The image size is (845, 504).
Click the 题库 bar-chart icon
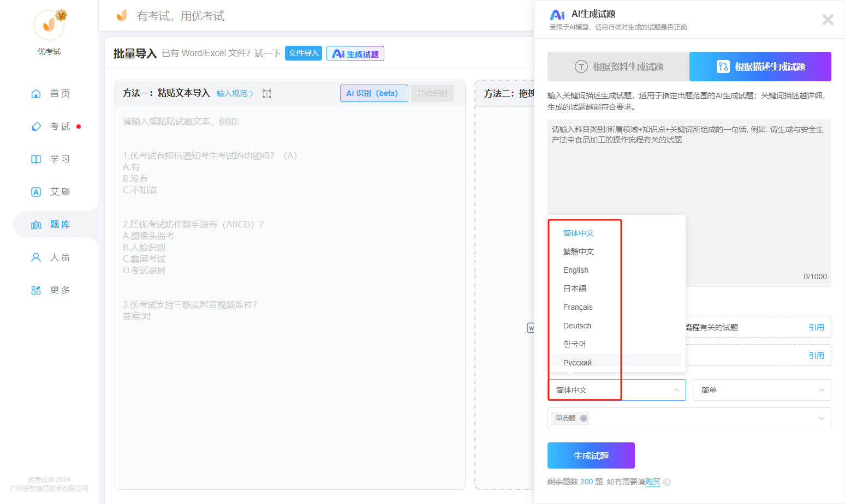(36, 225)
